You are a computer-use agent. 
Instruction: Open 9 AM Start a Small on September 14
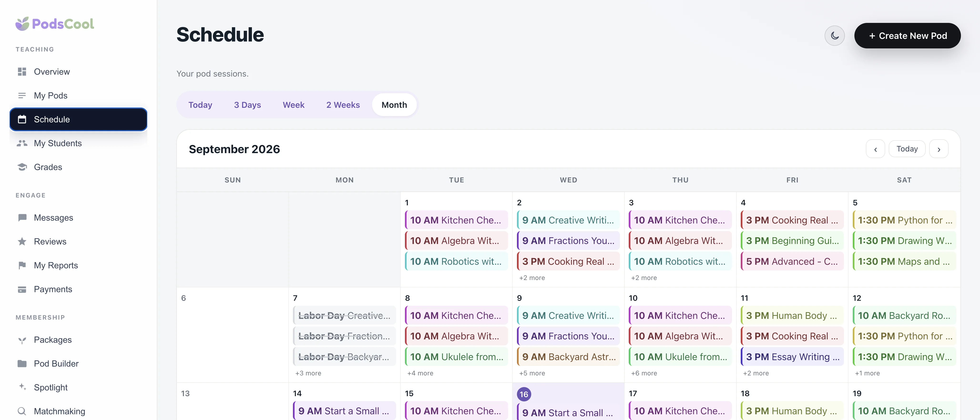click(x=345, y=411)
